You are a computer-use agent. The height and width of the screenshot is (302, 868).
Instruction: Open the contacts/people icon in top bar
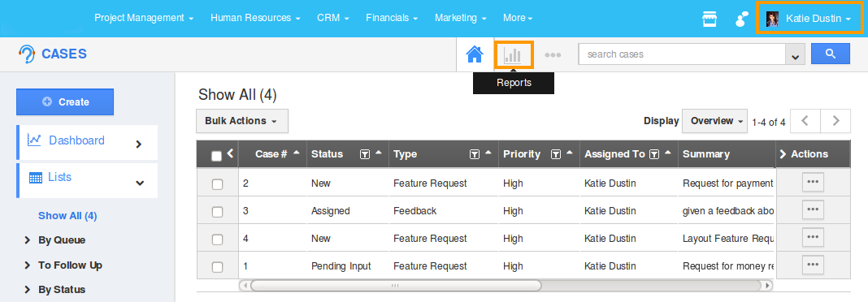pyautogui.click(x=741, y=19)
